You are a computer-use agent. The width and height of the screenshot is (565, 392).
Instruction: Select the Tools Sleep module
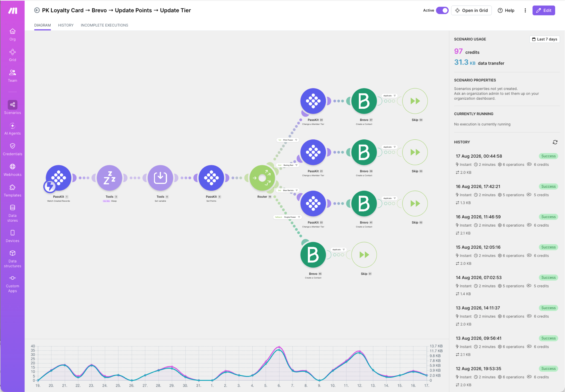point(109,178)
